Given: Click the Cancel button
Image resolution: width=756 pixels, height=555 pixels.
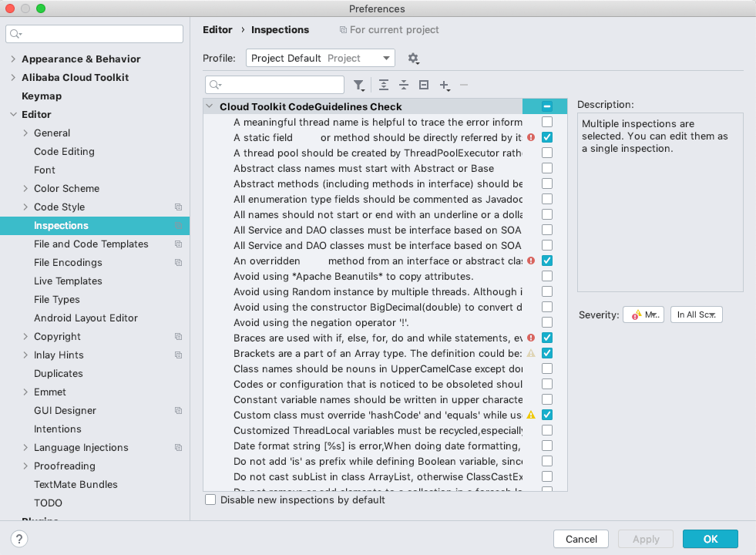Looking at the screenshot, I should point(580,539).
